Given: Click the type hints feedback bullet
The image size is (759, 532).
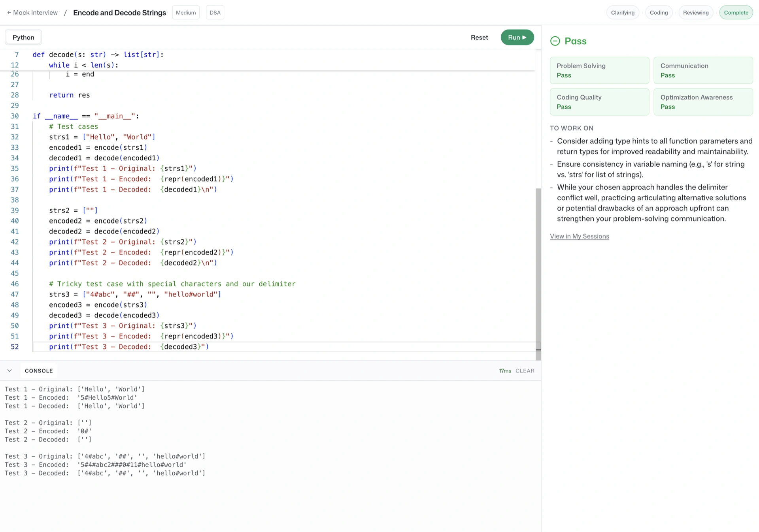Looking at the screenshot, I should pyautogui.click(x=655, y=146).
